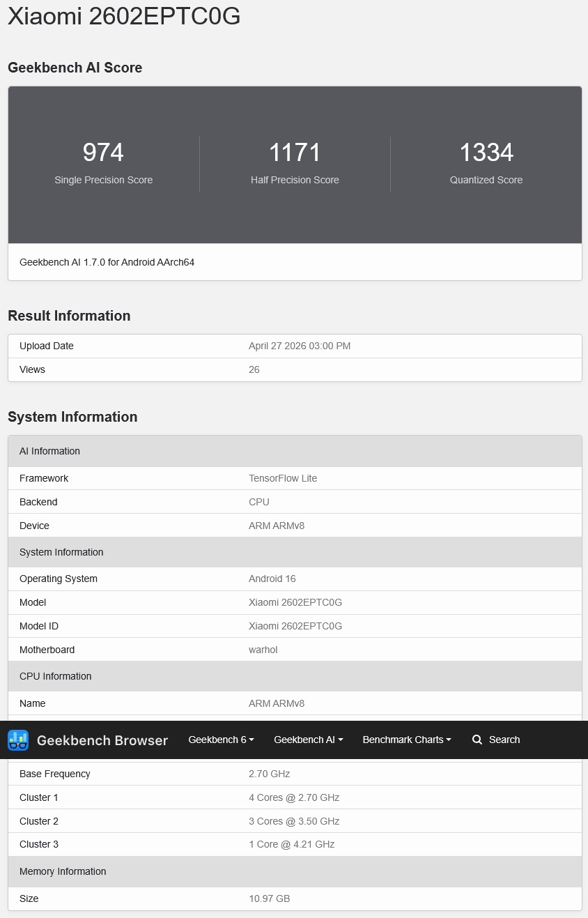Click the Backend row label

click(x=38, y=502)
